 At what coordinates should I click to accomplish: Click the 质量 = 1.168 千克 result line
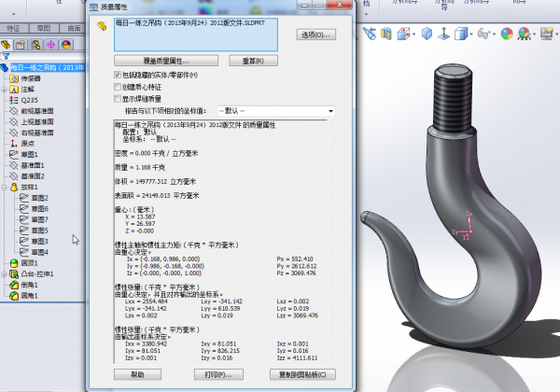[140, 167]
